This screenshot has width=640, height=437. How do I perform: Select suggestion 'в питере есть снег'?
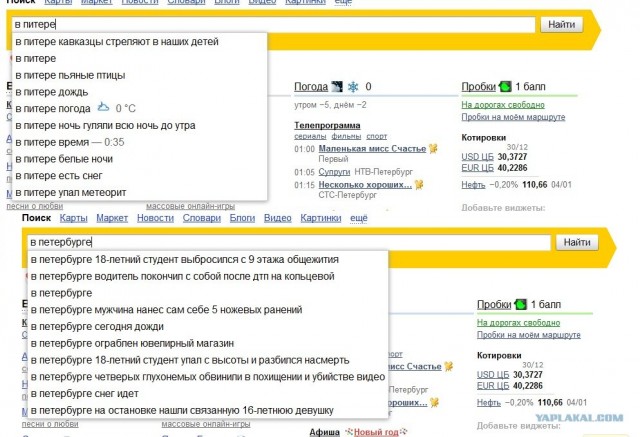(x=140, y=175)
